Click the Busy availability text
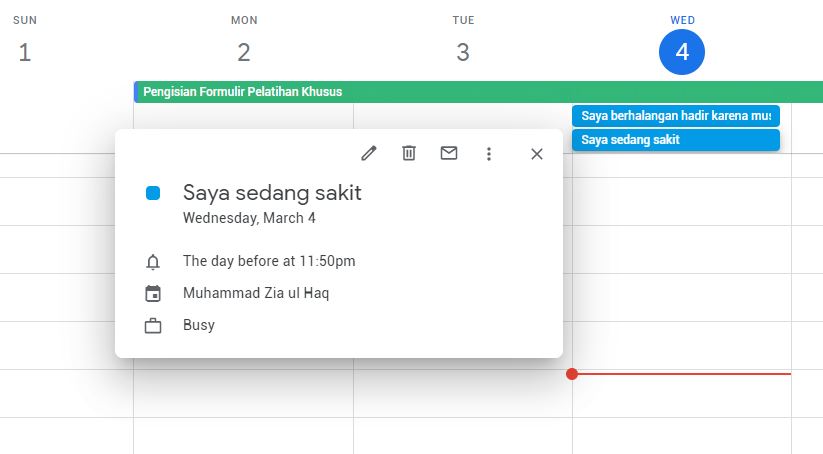This screenshot has width=823, height=454. [199, 325]
